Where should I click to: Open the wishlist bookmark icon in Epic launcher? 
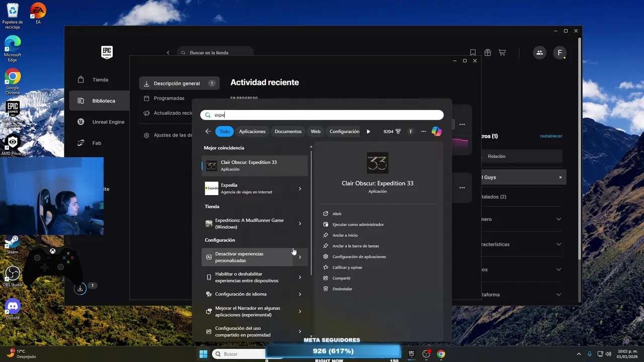point(473,52)
